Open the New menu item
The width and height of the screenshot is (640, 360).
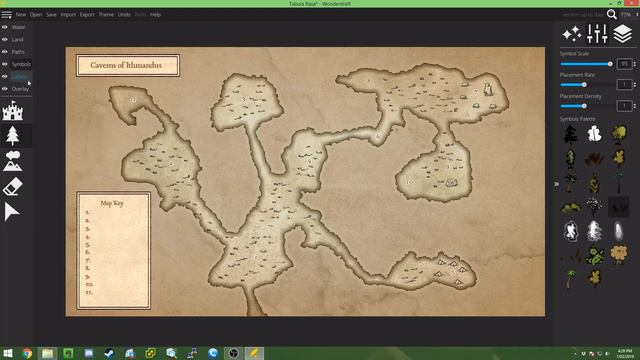tap(21, 15)
